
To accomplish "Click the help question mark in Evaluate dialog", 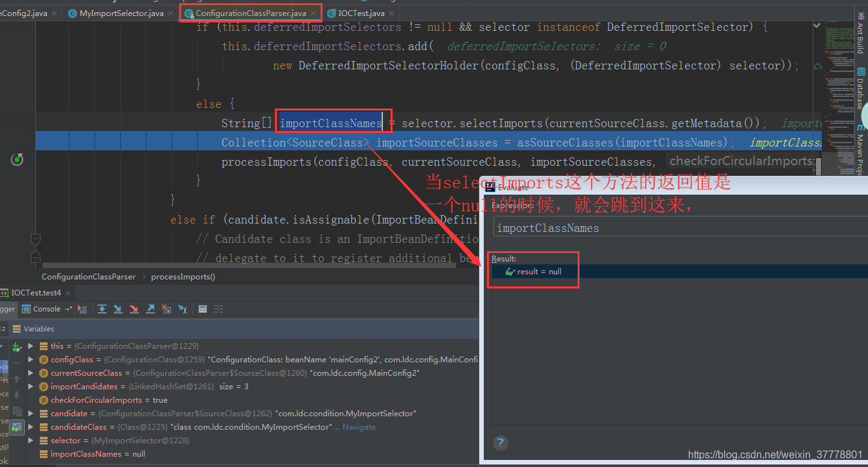I will point(500,443).
